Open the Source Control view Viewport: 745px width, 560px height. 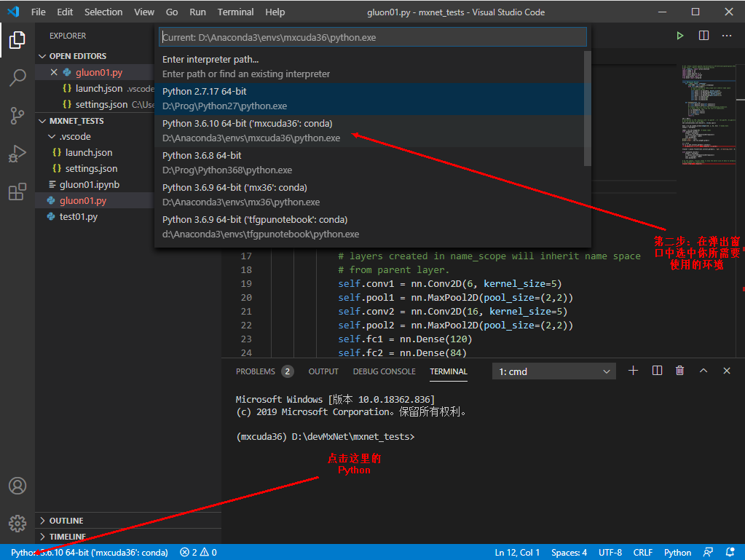coord(17,116)
